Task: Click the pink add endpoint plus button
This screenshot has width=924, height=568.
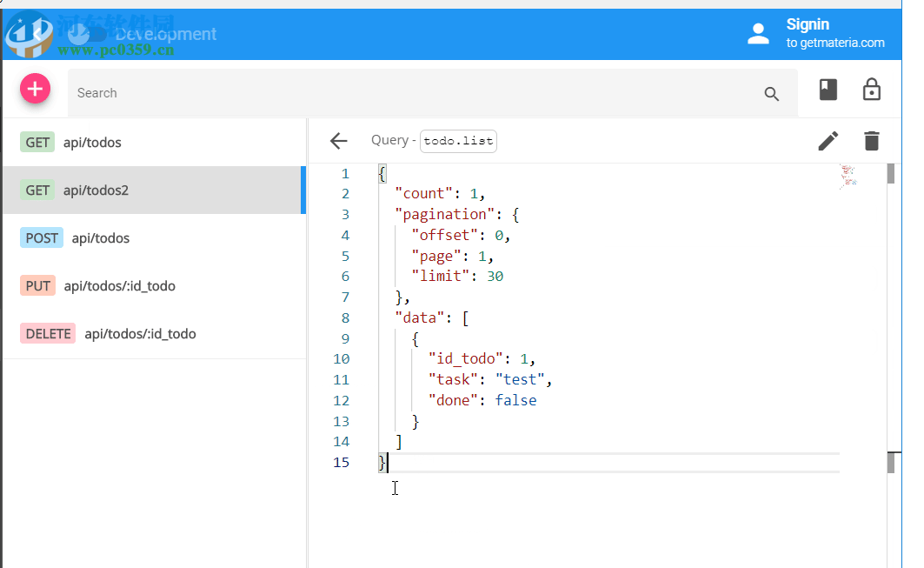Action: pos(35,89)
